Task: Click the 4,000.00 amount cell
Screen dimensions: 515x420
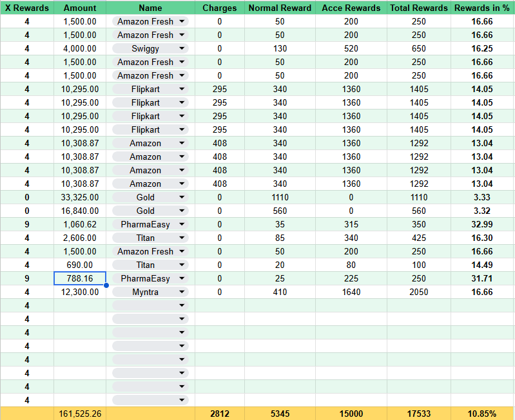Action: pyautogui.click(x=80, y=48)
